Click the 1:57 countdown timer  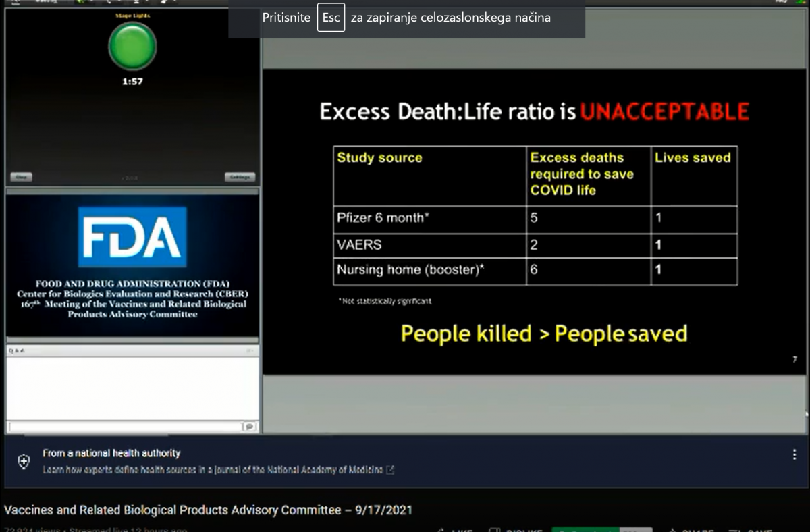(132, 82)
